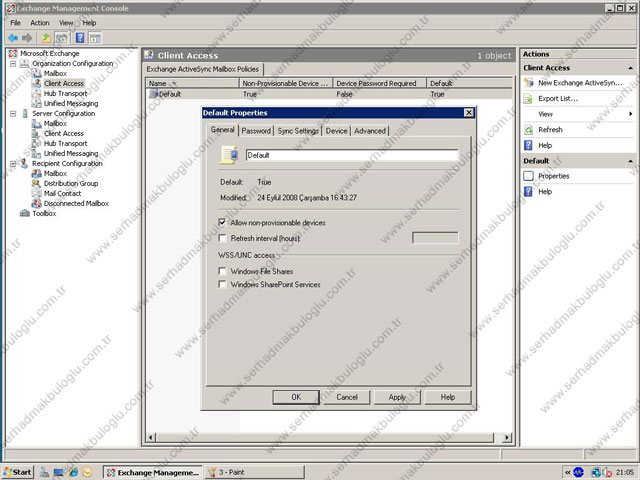This screenshot has height=480, width=640.
Task: Select Hub Transport under Organization Configuration
Action: click(65, 93)
